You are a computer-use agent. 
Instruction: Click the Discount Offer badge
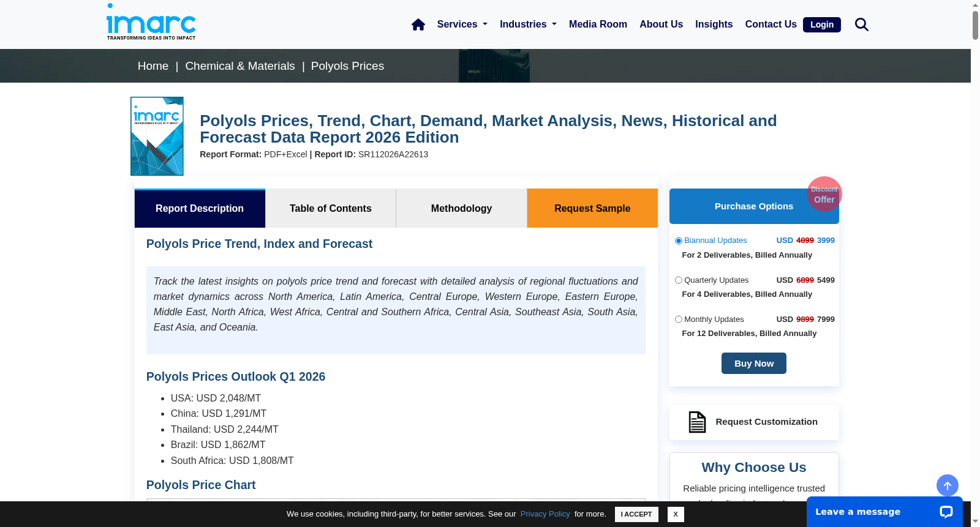(x=824, y=195)
